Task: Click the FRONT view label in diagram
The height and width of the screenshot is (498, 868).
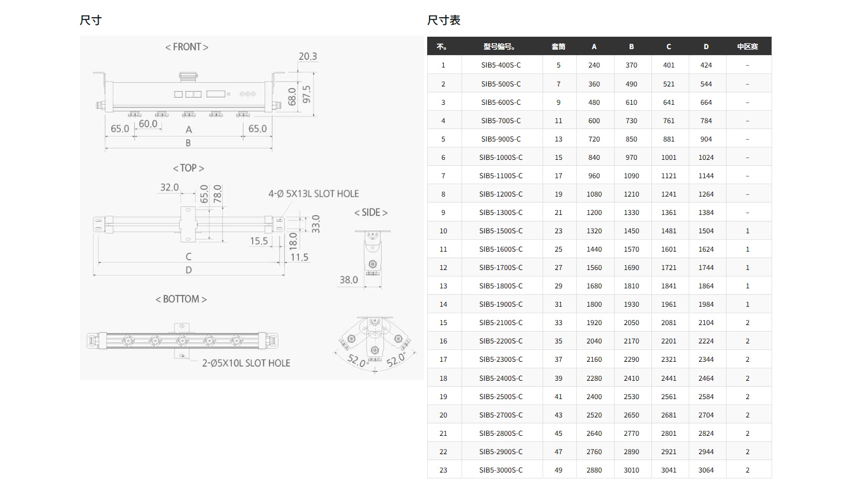Action: click(x=186, y=47)
